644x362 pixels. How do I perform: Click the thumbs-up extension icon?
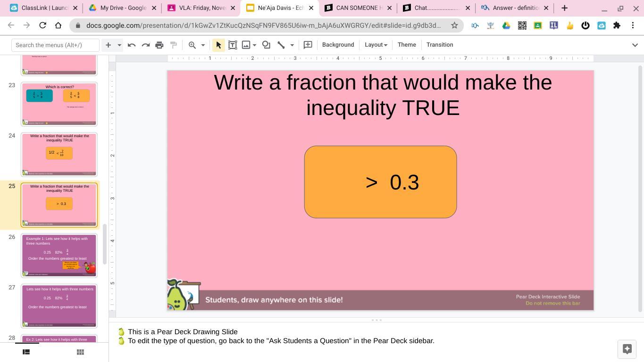[x=569, y=25]
